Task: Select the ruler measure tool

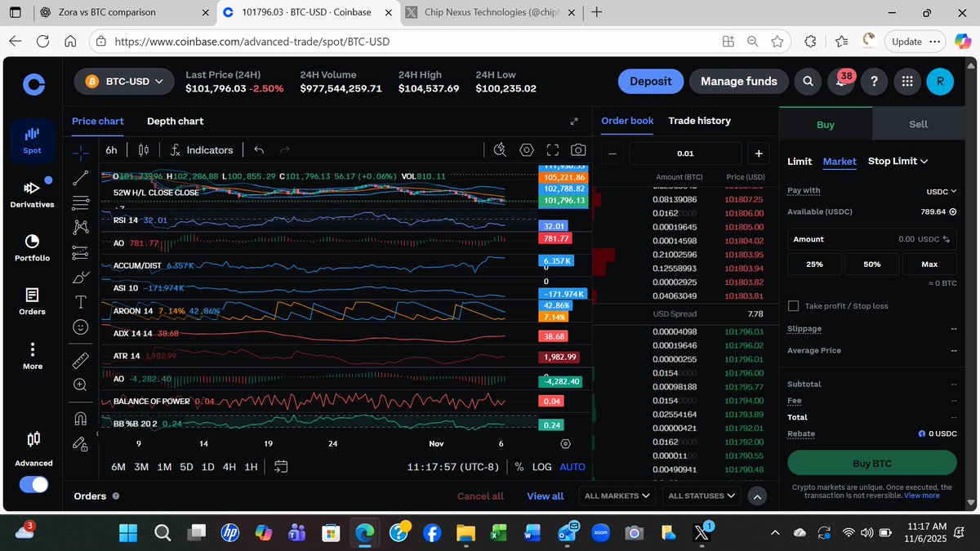Action: pyautogui.click(x=81, y=359)
